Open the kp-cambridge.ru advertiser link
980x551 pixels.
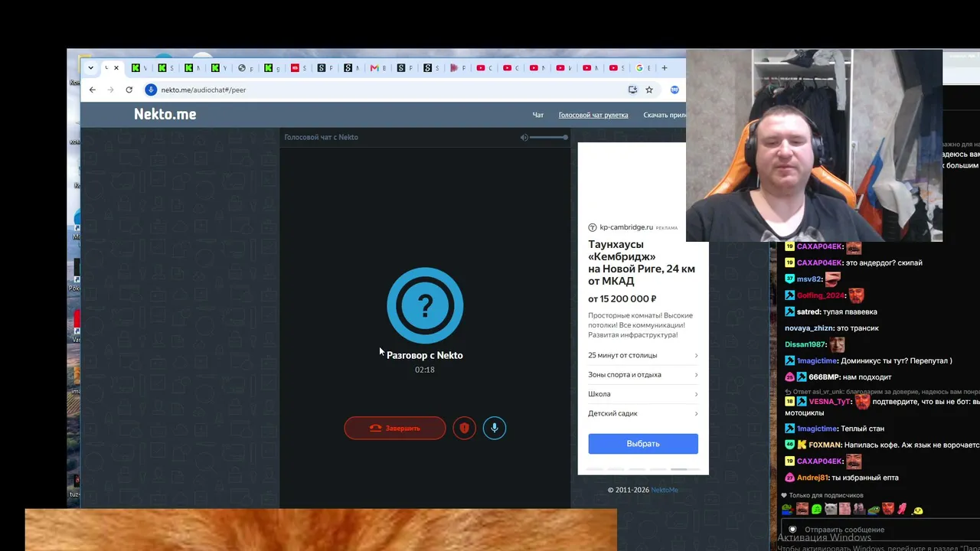(626, 227)
